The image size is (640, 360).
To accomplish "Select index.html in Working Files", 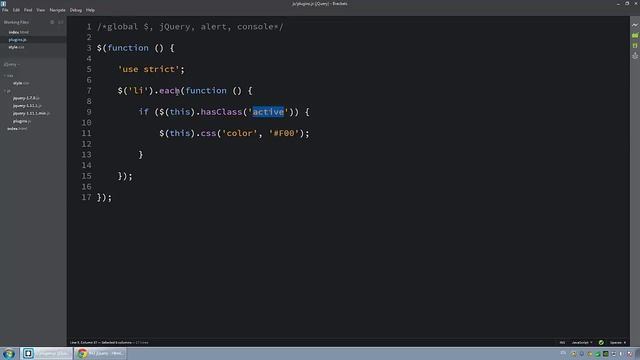I will coord(19,32).
